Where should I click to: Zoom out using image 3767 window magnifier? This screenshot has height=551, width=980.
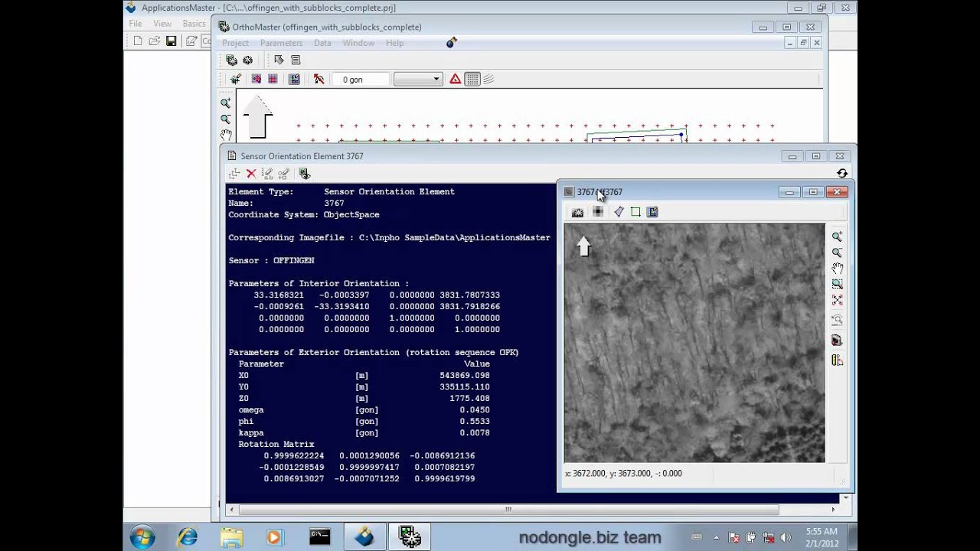click(x=837, y=253)
